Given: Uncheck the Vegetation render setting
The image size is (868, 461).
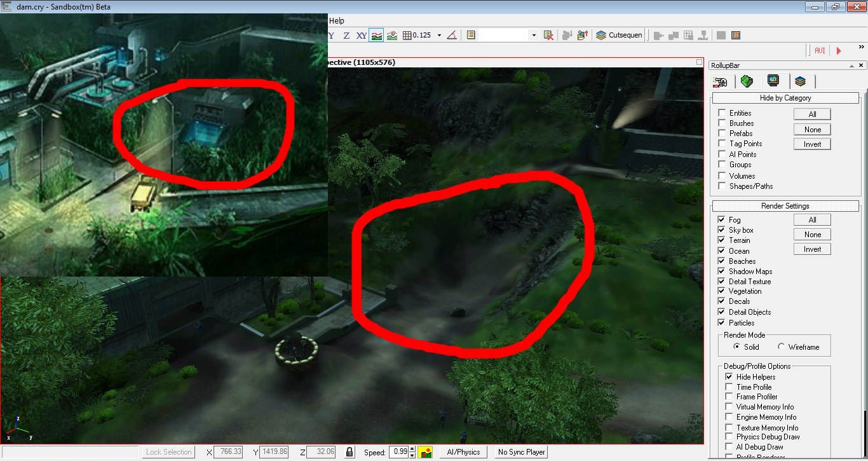Looking at the screenshot, I should click(721, 291).
